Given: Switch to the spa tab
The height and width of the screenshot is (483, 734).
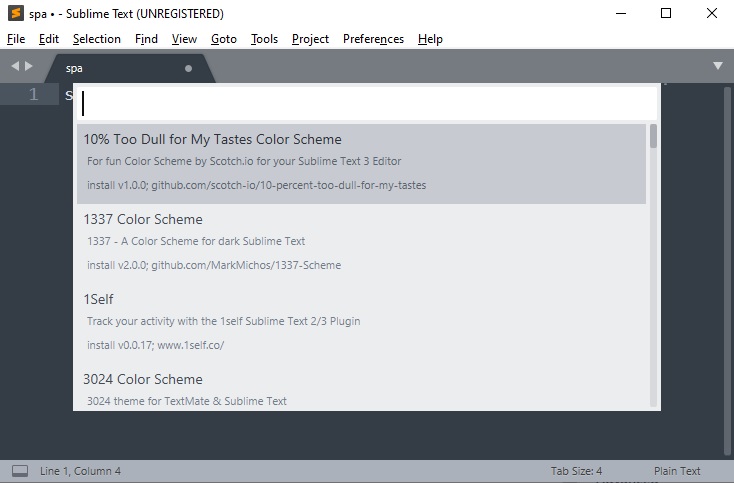Looking at the screenshot, I should click(x=129, y=68).
